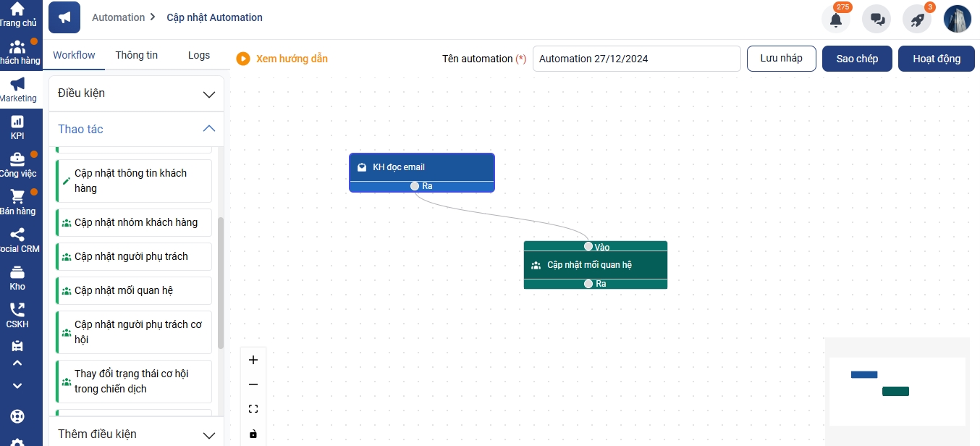Toggle the canvas lock icon

pyautogui.click(x=253, y=434)
